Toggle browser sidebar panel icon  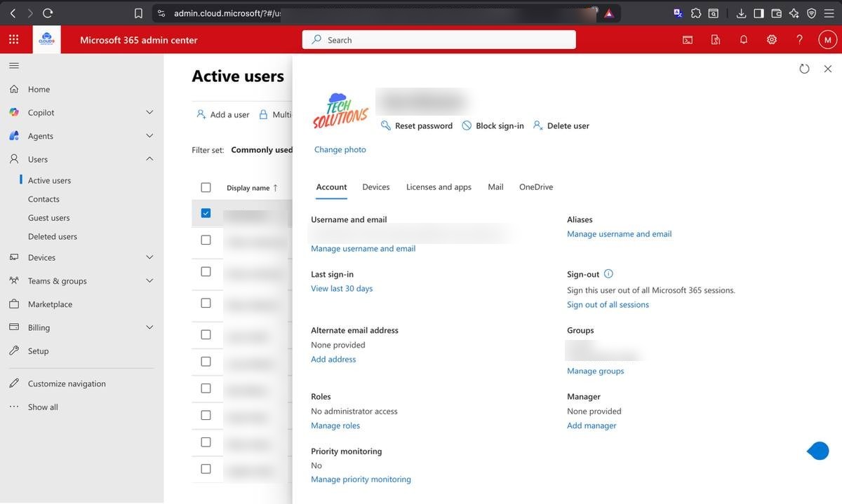tap(759, 13)
